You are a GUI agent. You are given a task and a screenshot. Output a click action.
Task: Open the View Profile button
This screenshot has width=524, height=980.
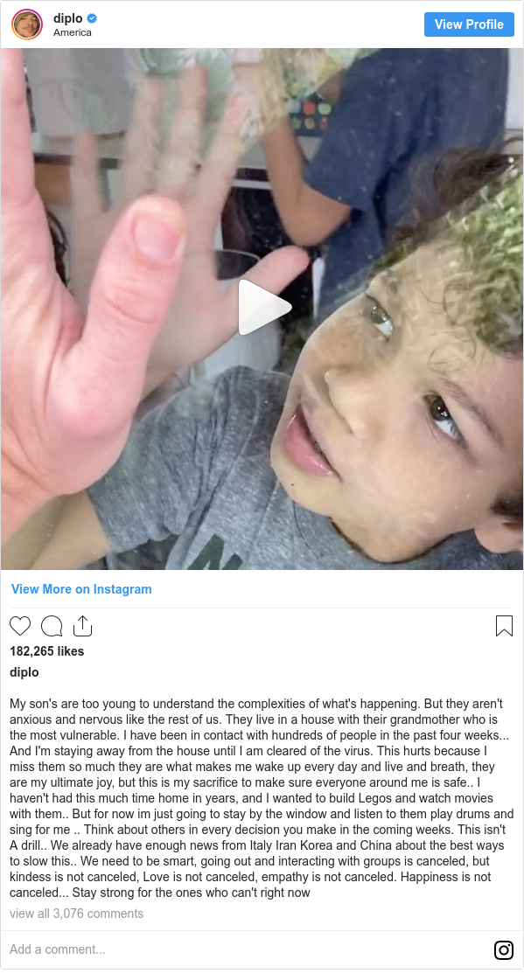click(x=469, y=24)
